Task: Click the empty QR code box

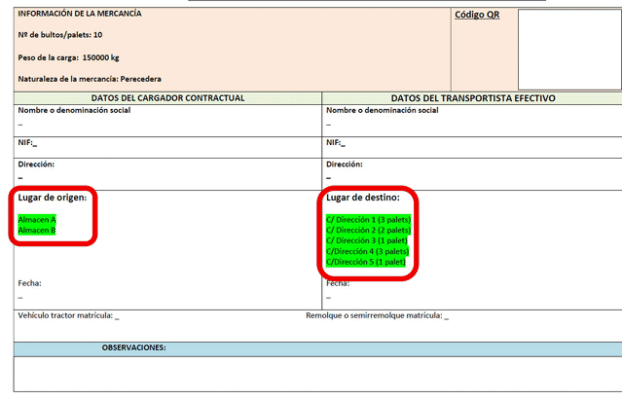Action: (570, 50)
